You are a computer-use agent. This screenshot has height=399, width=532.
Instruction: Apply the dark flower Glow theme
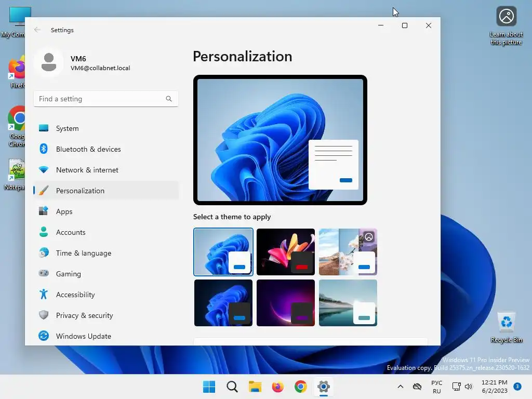click(286, 252)
